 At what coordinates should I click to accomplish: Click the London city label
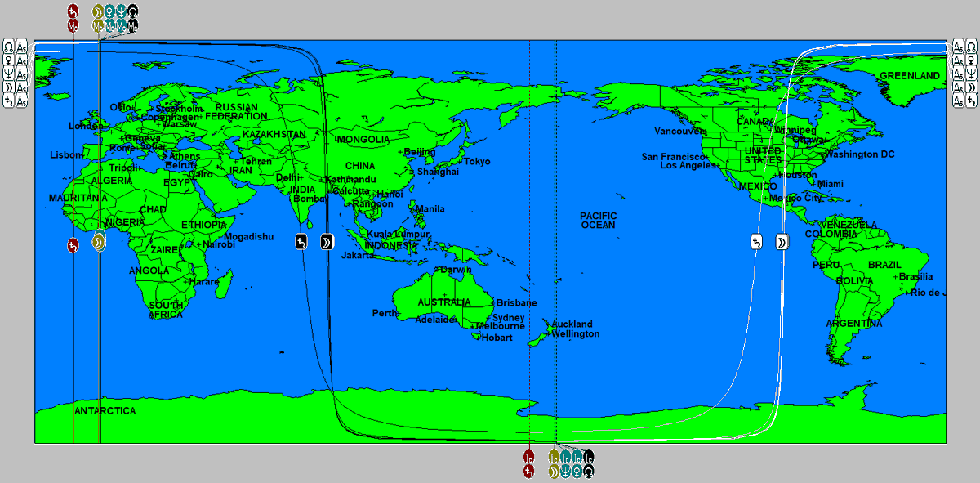[x=86, y=126]
